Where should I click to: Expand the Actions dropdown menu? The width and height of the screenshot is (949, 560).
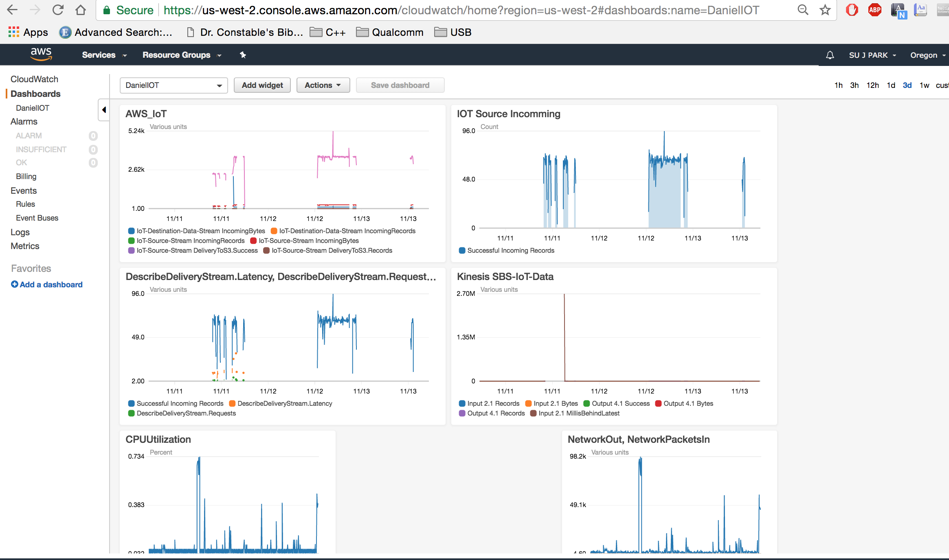click(323, 85)
